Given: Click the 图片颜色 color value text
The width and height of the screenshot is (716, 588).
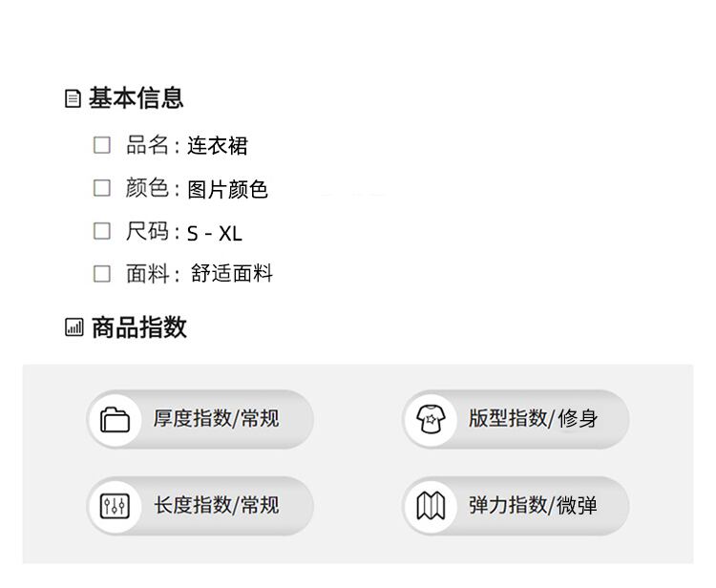Looking at the screenshot, I should tap(227, 190).
